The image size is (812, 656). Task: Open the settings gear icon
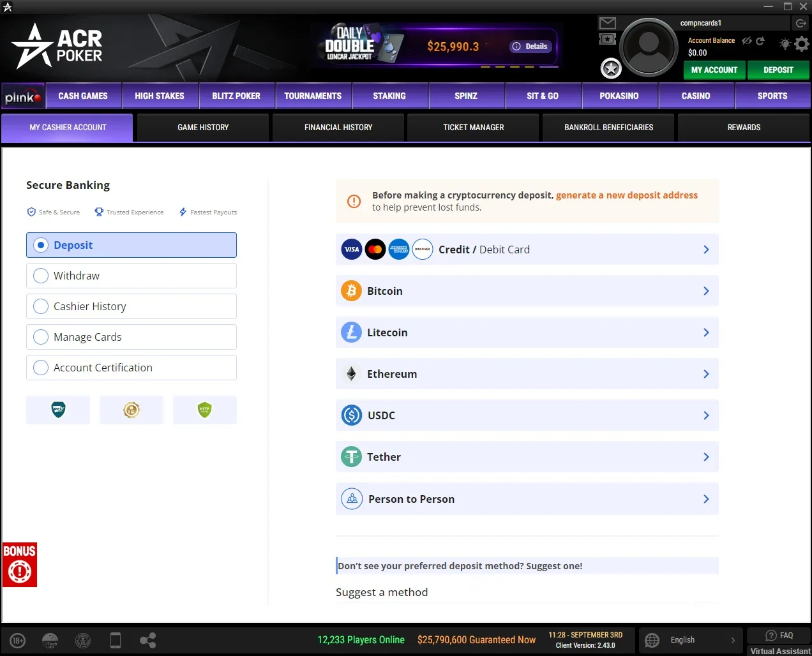pos(802,43)
